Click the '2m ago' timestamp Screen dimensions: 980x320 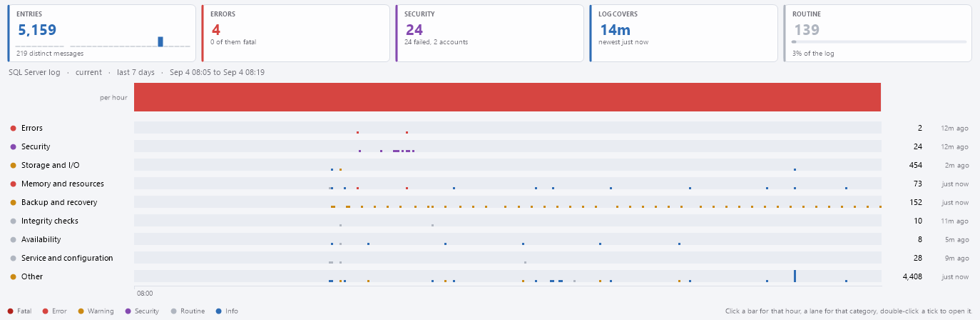pyautogui.click(x=956, y=166)
